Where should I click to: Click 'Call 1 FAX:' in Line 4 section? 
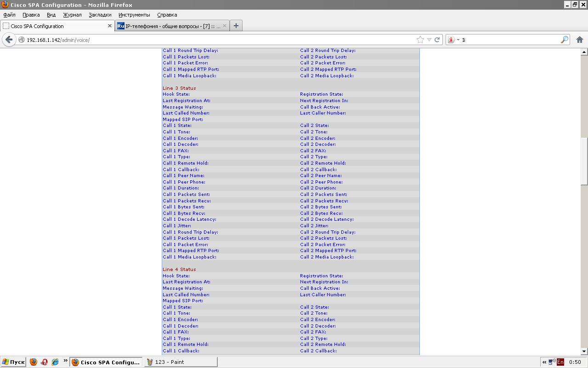(x=176, y=332)
